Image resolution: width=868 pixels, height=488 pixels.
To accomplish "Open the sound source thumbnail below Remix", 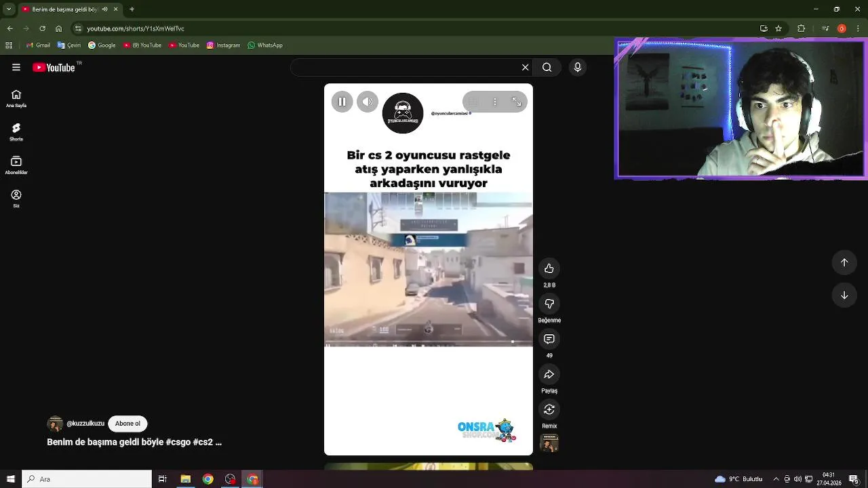I will [549, 443].
